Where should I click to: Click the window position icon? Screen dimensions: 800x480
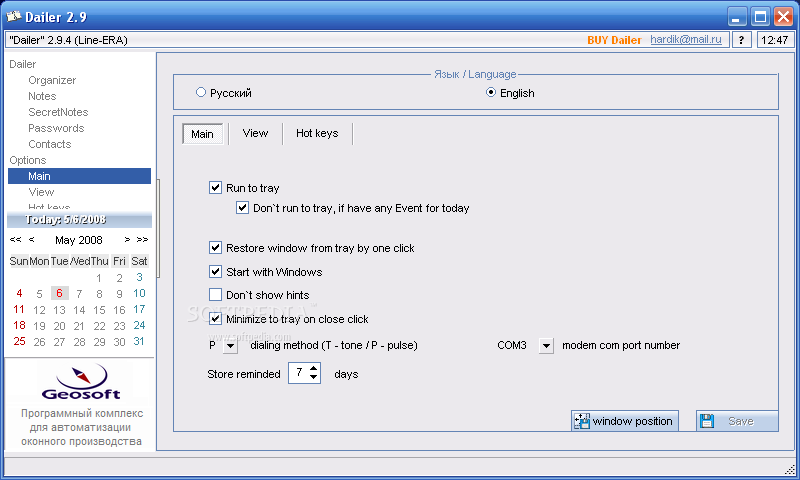pyautogui.click(x=582, y=421)
